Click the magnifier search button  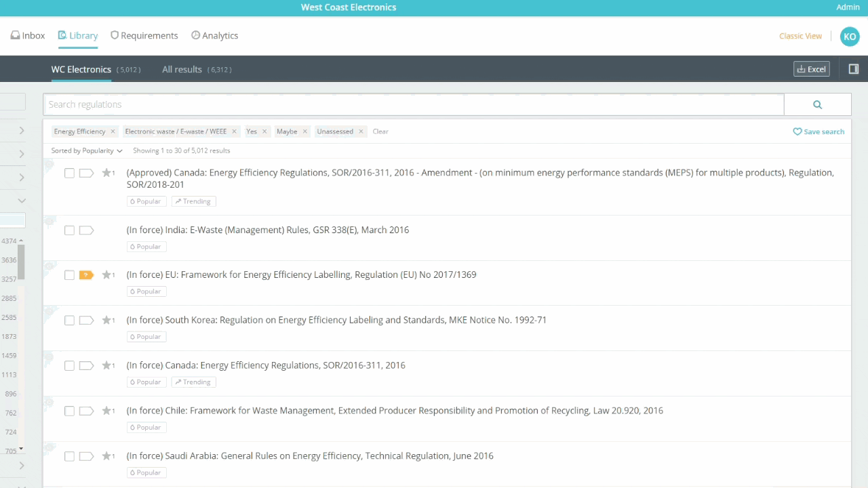coord(817,104)
